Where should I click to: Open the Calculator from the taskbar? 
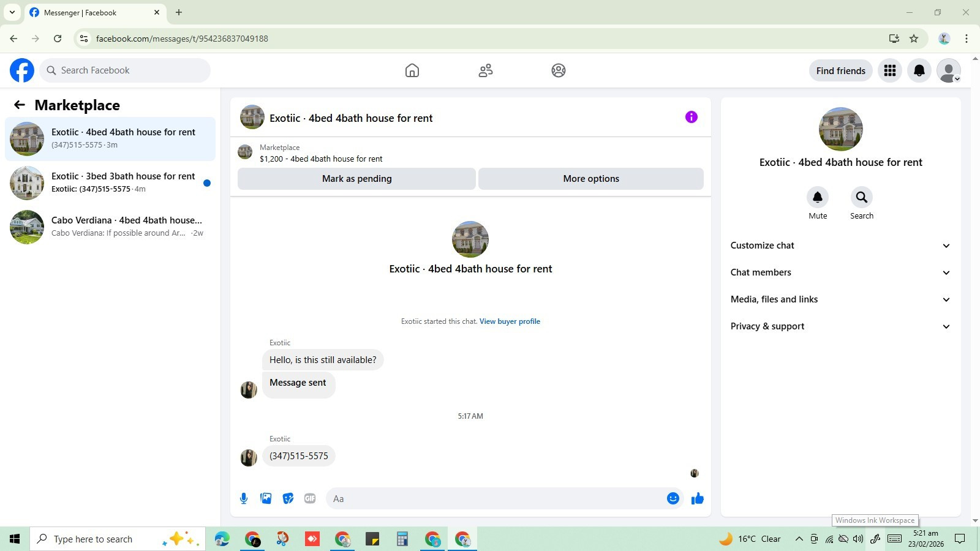[x=402, y=539]
